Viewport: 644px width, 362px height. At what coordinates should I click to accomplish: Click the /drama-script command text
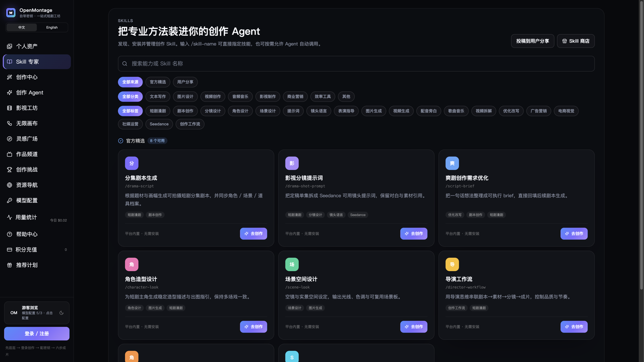coord(139,186)
